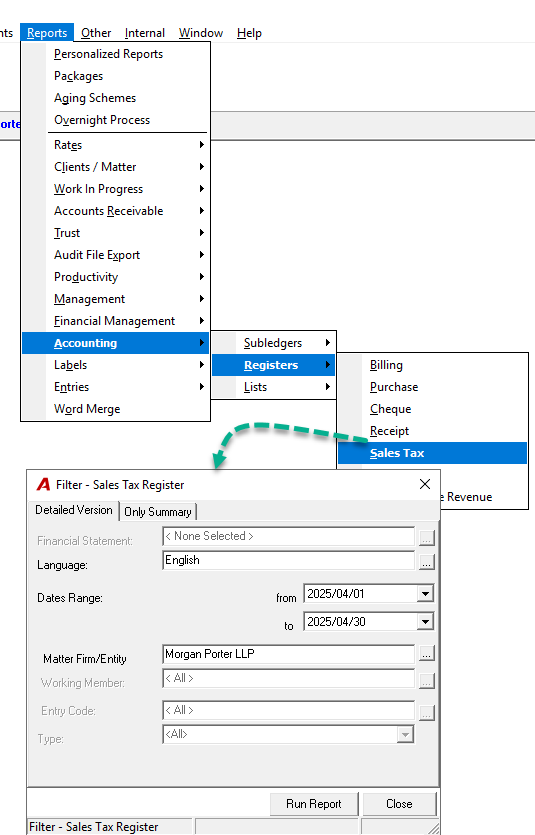Open the Help menu
Image resolution: width=535 pixels, height=835 pixels.
[249, 32]
